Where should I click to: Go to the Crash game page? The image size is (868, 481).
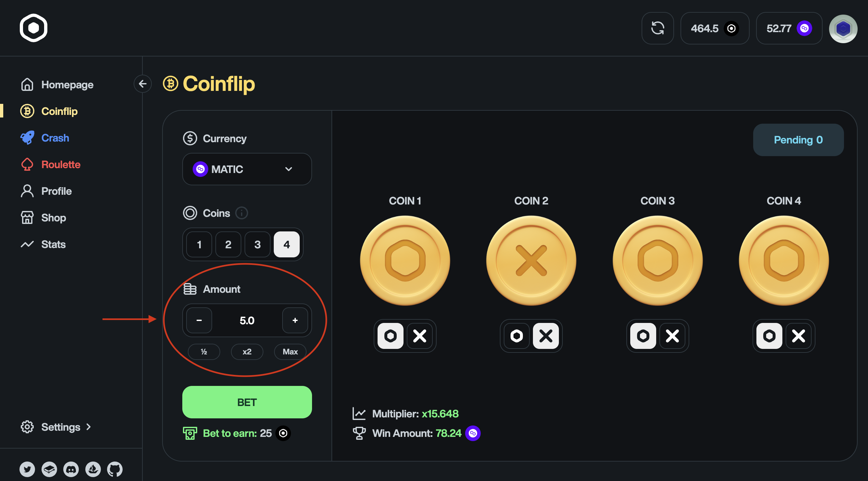(55, 138)
